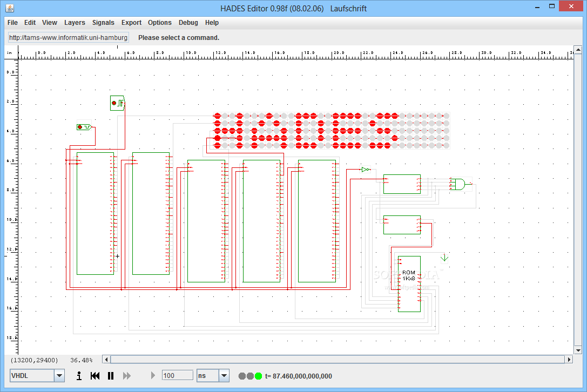The image size is (587, 392).
Task: Click the green simulation status indicator
Action: coord(258,376)
